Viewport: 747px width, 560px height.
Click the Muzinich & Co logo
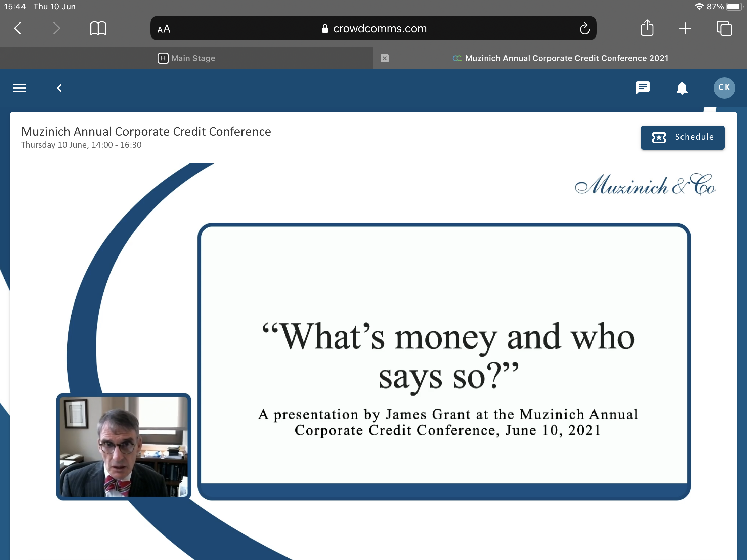click(645, 185)
